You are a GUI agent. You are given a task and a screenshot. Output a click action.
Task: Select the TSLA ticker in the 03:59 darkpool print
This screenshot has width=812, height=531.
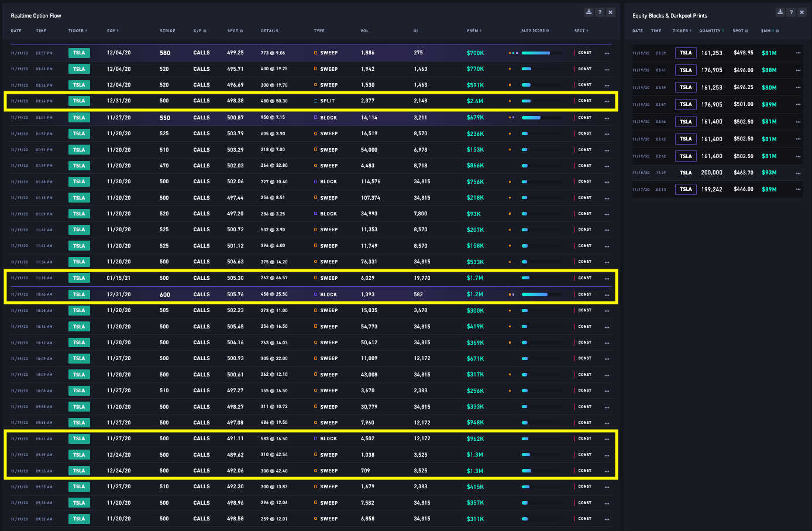(686, 53)
